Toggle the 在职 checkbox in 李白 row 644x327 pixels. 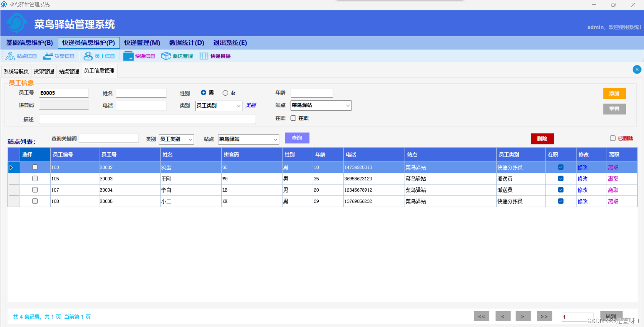(560, 190)
